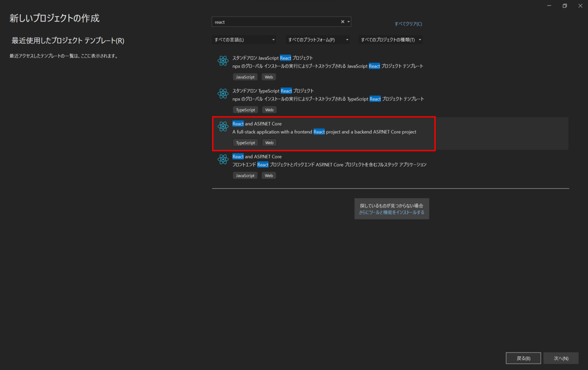
Task: Click React icon of English React and ASP.NET Core template
Action: coord(223,126)
